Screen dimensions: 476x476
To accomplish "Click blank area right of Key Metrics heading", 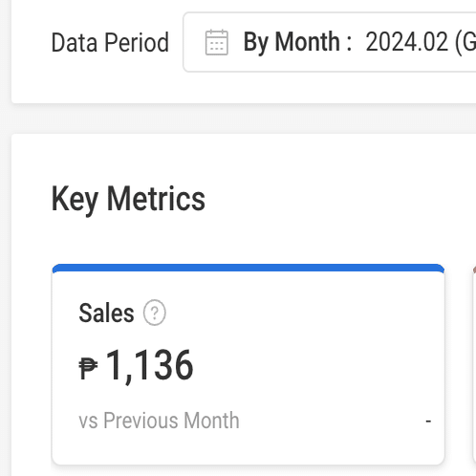I will (335, 199).
